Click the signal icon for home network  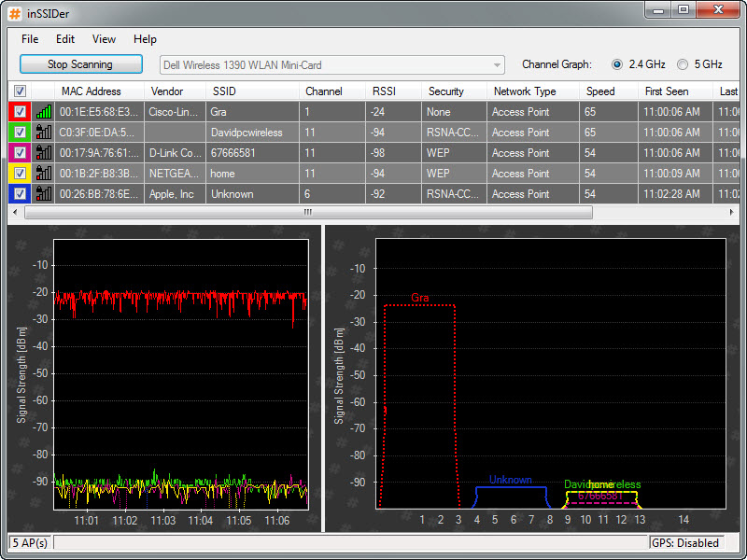tap(44, 174)
